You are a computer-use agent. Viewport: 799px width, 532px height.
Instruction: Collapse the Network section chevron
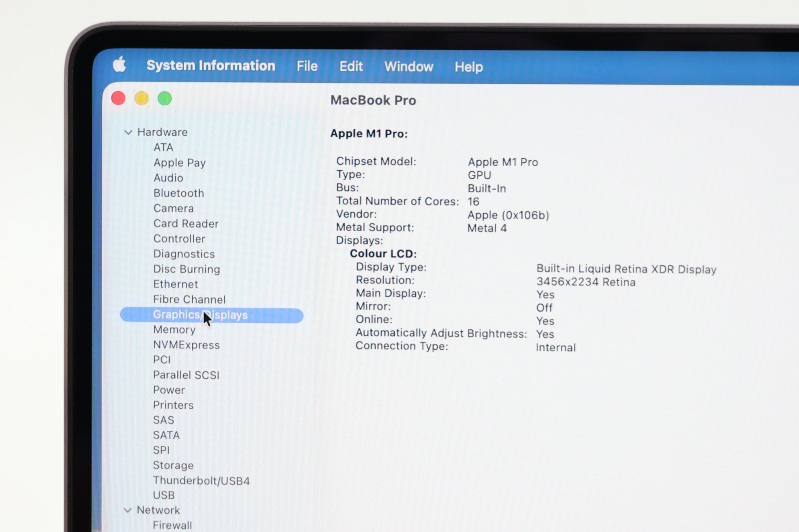[128, 510]
